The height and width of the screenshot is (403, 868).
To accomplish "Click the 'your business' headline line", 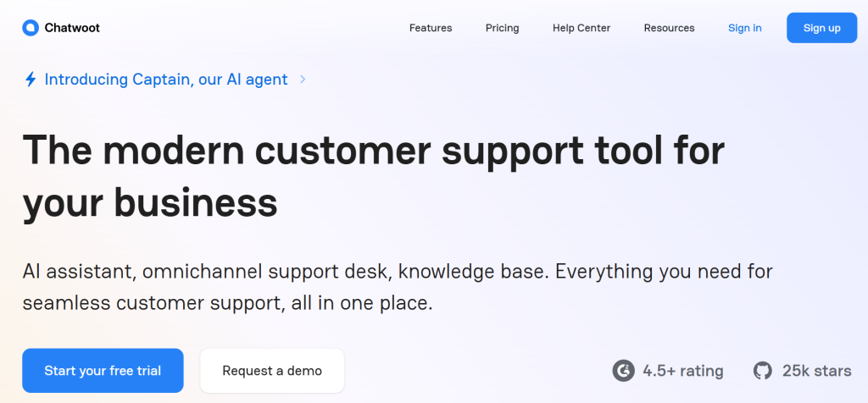I will 150,201.
